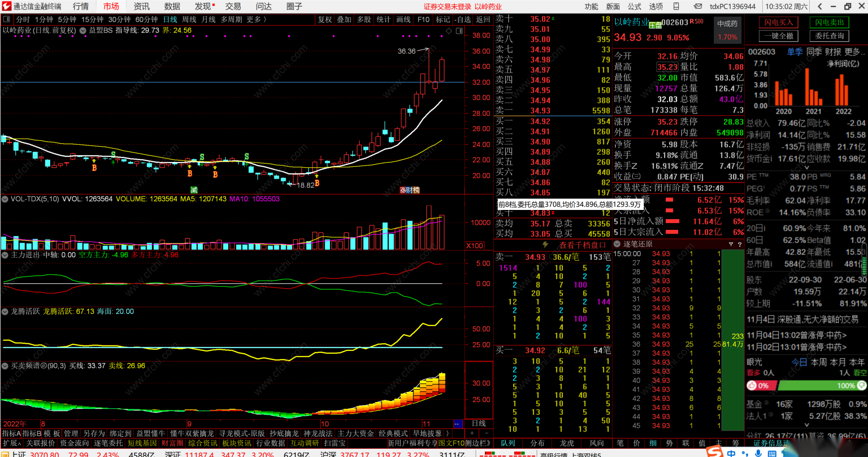Image resolution: width=868 pixels, height=457 pixels.
Task: Open the mobile phone icon in title bar
Action: click(676, 6)
